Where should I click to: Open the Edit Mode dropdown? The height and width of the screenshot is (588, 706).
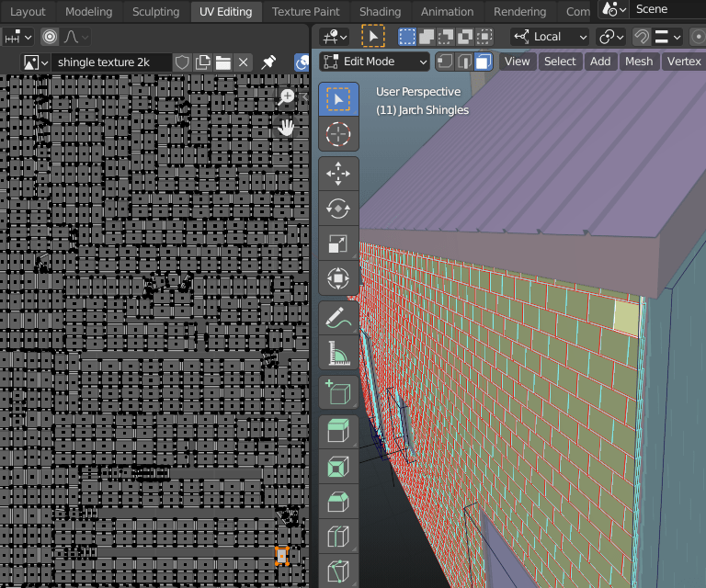pyautogui.click(x=375, y=62)
